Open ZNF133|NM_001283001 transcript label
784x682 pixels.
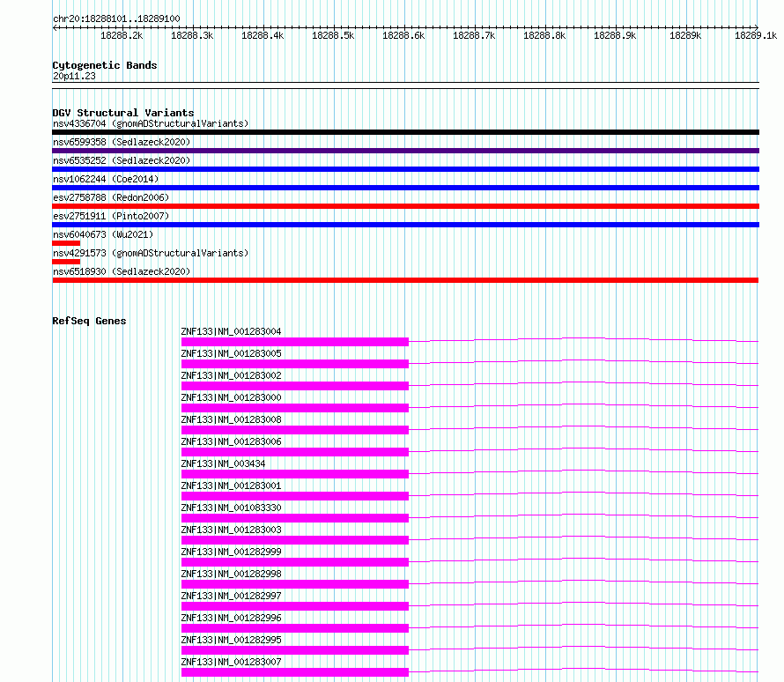click(x=231, y=486)
